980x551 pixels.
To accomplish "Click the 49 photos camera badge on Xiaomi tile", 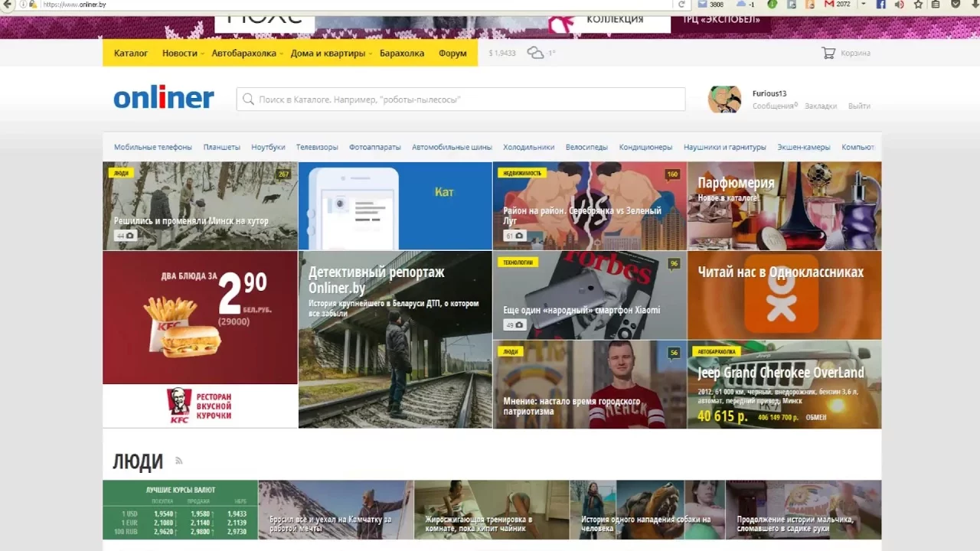I will click(x=514, y=325).
